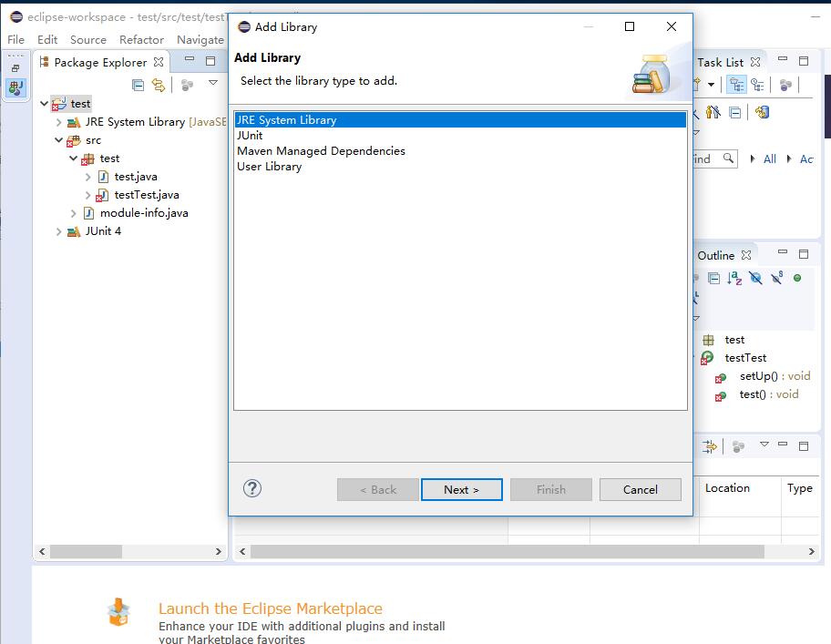Open Problems view menu triangle
This screenshot has height=644, width=831.
click(x=764, y=445)
